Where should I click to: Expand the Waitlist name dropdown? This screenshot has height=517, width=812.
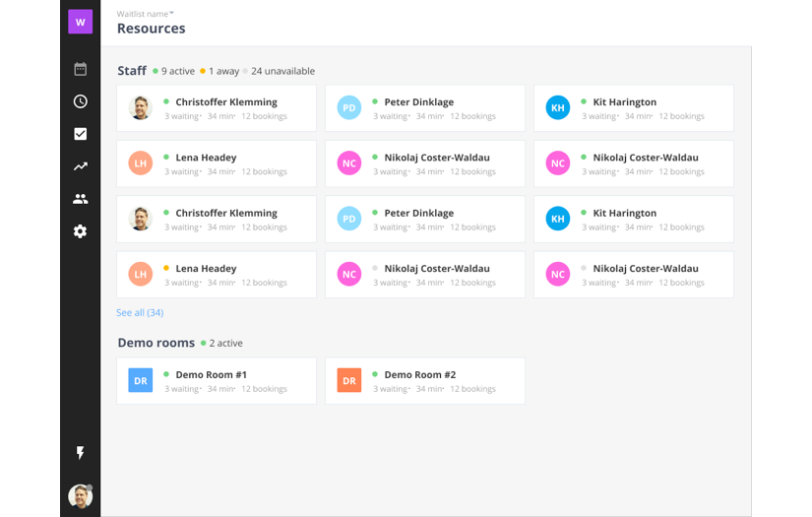point(145,14)
